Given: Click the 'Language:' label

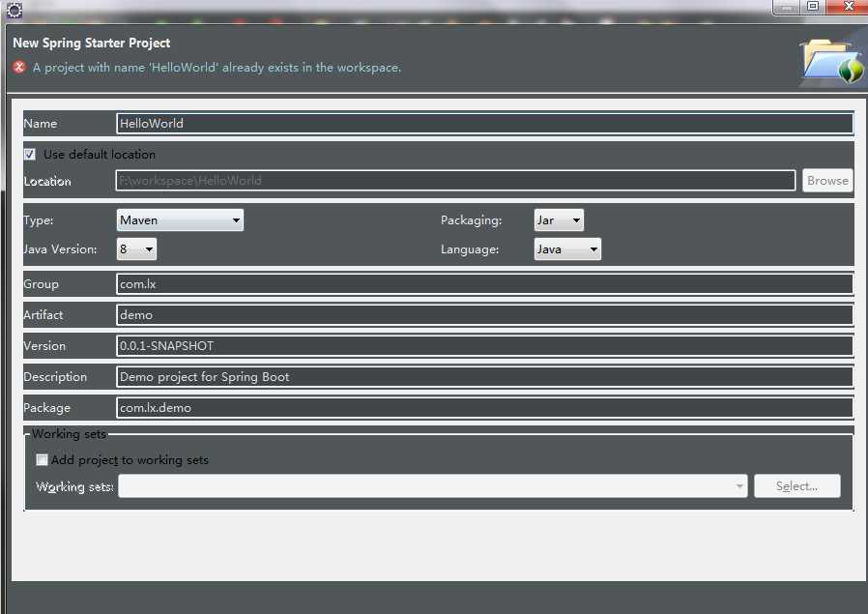Looking at the screenshot, I should 470,249.
